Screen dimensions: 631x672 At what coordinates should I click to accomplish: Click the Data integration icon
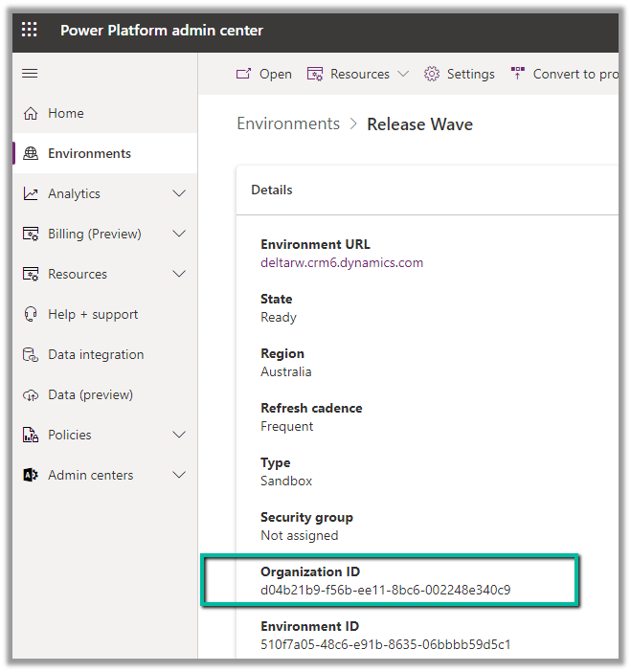[31, 354]
